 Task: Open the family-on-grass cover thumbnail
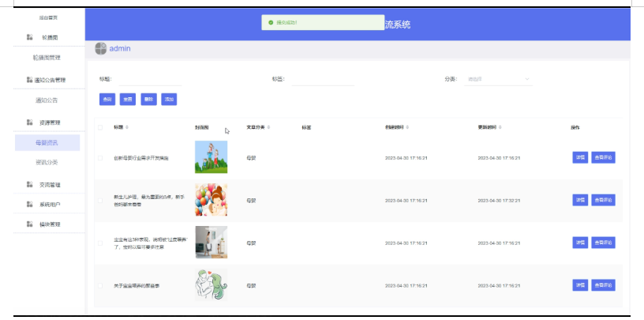(x=211, y=157)
